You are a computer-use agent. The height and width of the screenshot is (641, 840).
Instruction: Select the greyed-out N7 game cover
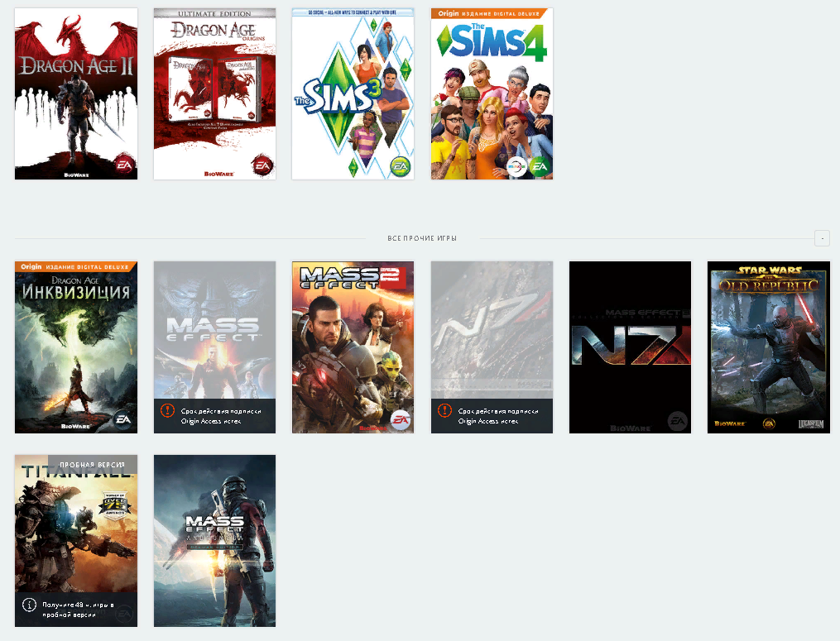click(x=492, y=347)
